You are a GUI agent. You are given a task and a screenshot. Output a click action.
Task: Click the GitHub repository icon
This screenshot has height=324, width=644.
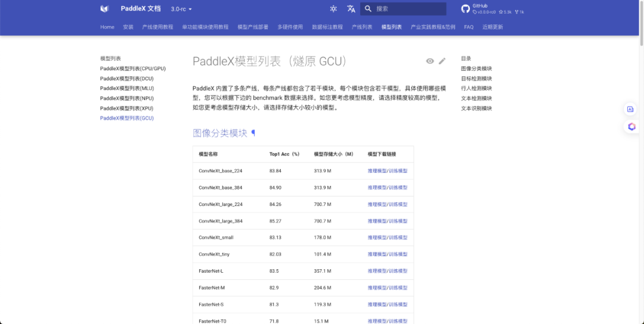tap(465, 9)
